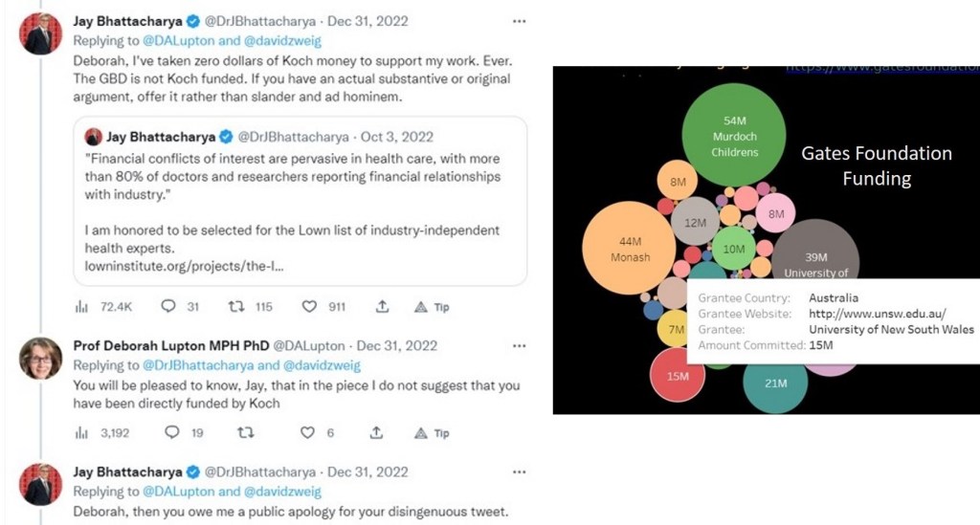Reply to Deborah Lupton's tweet
Viewport: 980px width, 525px height.
pos(171,432)
